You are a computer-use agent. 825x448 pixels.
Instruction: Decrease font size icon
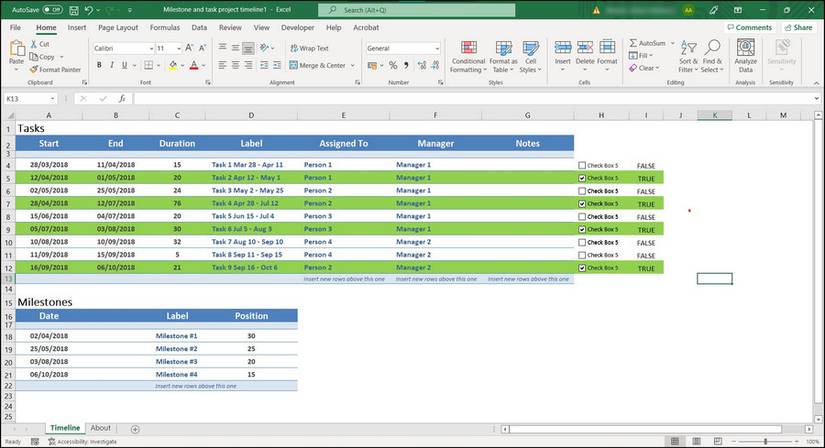[202, 48]
